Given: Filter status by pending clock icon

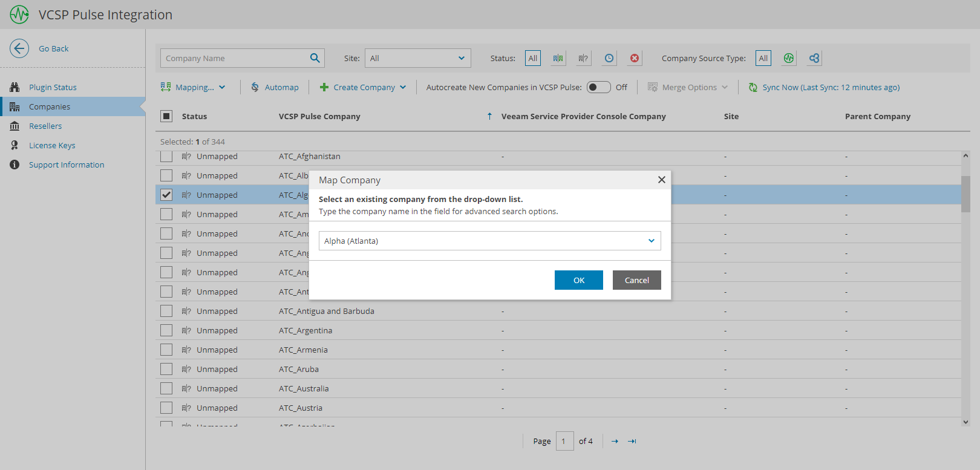Looking at the screenshot, I should pos(609,58).
